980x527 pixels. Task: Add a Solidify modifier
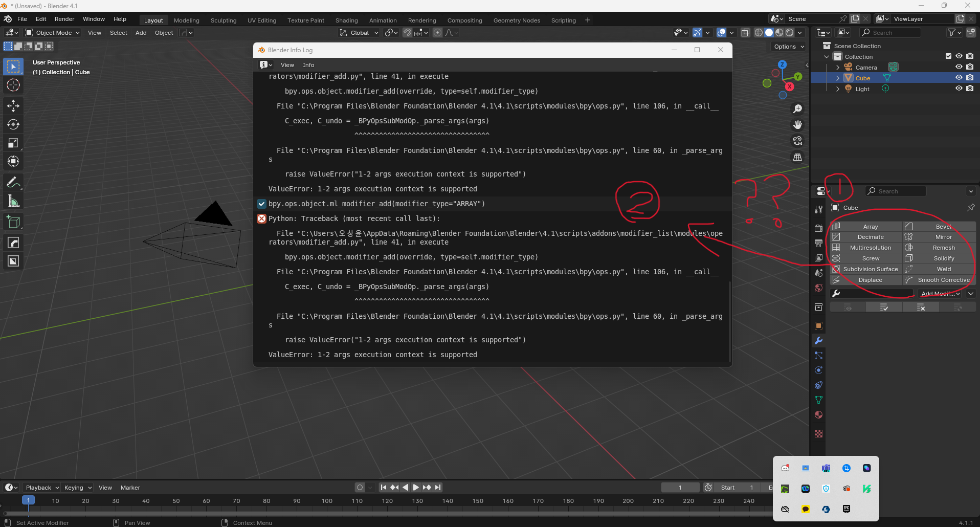point(939,258)
